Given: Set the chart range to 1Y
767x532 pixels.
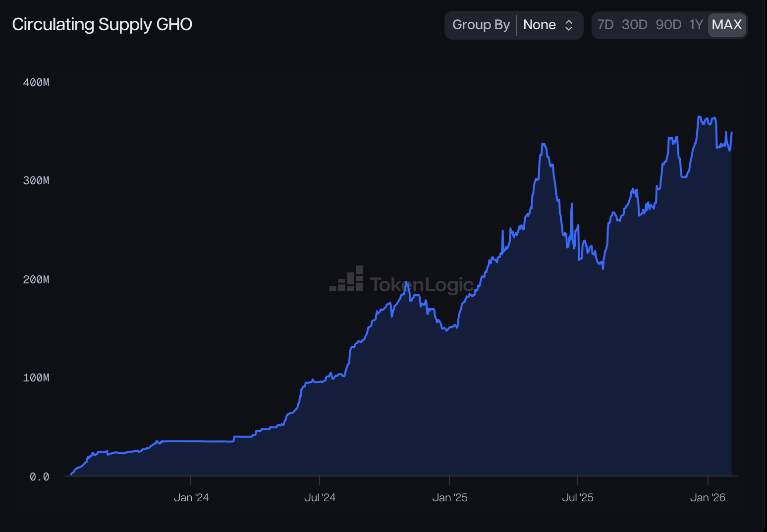Looking at the screenshot, I should pyautogui.click(x=696, y=25).
